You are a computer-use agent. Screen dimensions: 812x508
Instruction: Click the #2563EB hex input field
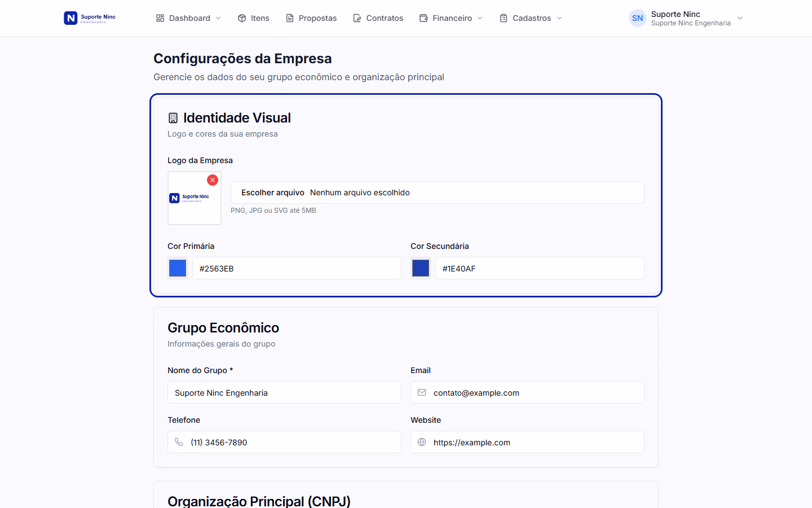click(x=297, y=268)
